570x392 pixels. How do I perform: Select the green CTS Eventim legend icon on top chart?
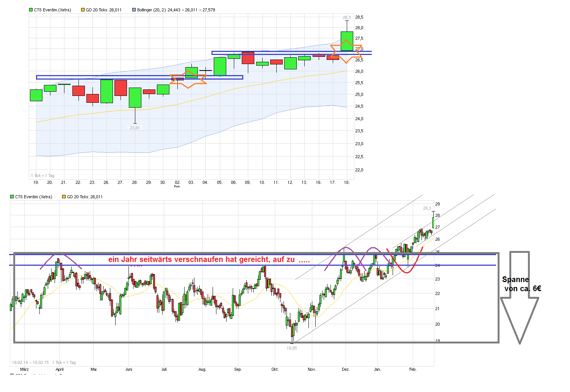pyautogui.click(x=30, y=9)
